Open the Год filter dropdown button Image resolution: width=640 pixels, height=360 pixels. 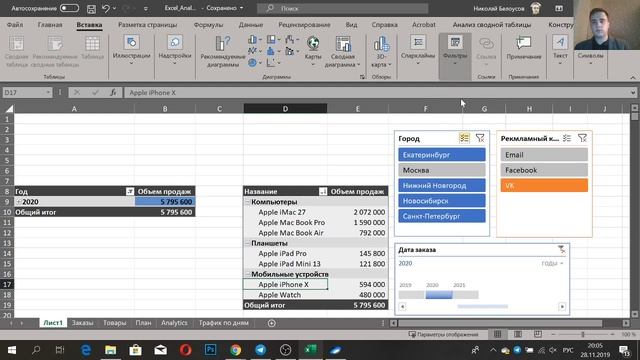[x=130, y=191]
